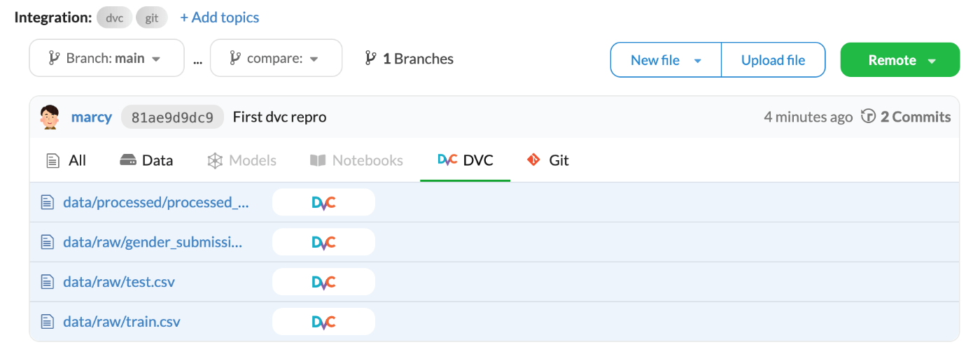This screenshot has height=354, width=980.
Task: Open the + Add topics link
Action: (220, 17)
